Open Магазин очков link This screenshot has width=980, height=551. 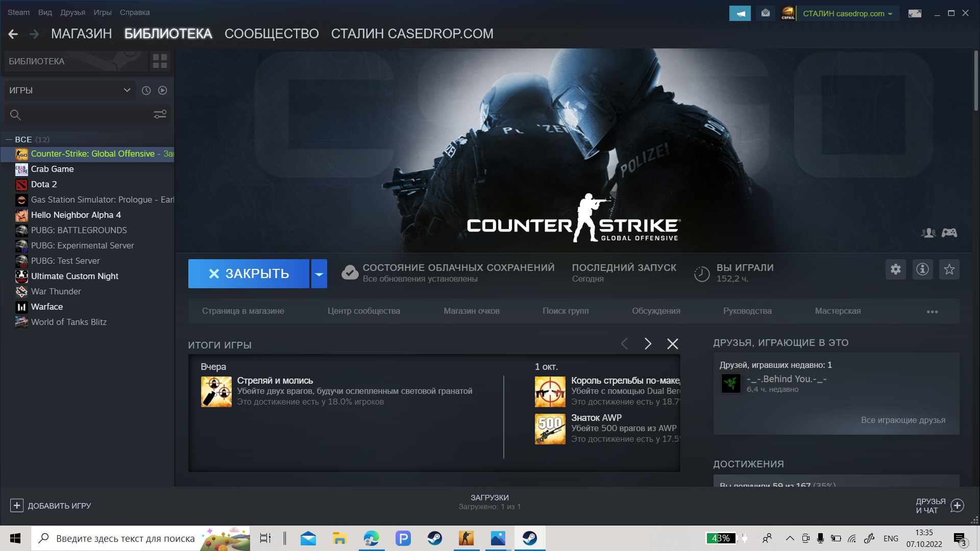[472, 311]
